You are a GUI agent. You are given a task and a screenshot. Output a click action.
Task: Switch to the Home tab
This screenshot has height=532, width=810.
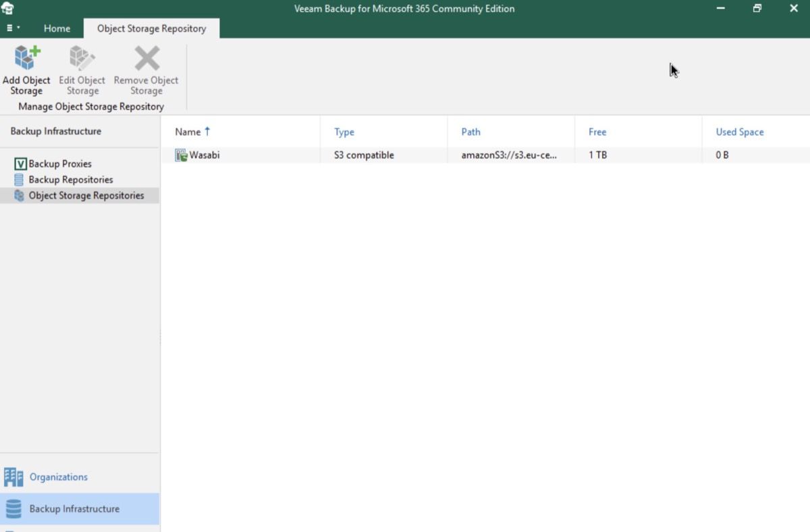57,28
